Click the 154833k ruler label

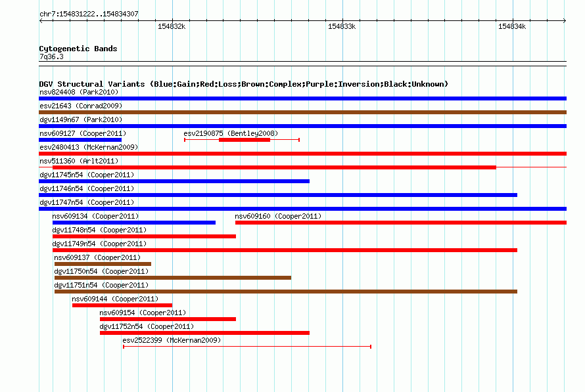(342, 26)
